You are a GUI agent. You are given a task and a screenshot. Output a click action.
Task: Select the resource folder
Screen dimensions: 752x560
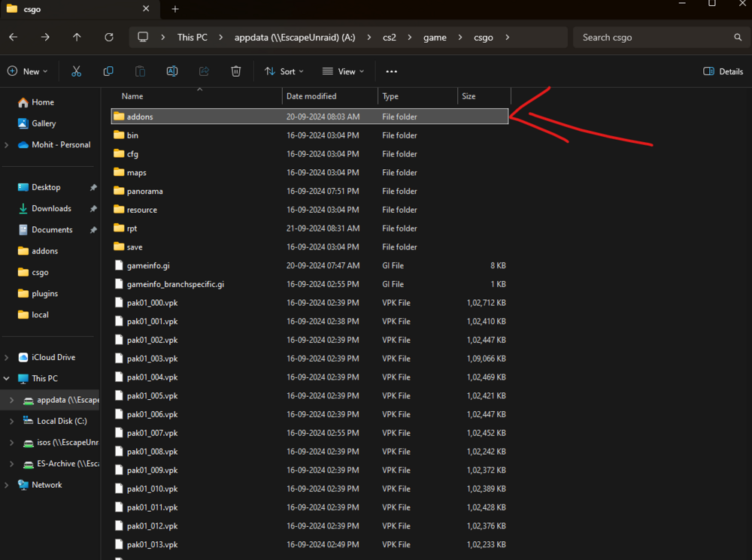pyautogui.click(x=310, y=210)
